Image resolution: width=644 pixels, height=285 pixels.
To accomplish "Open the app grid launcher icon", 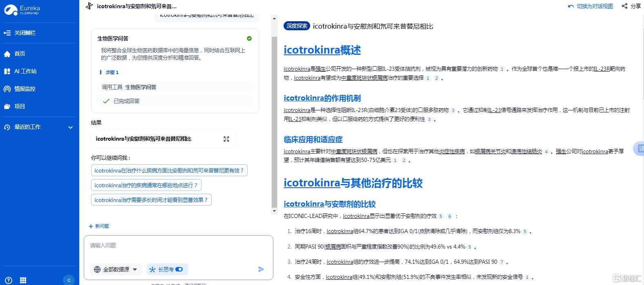I will (23, 280).
